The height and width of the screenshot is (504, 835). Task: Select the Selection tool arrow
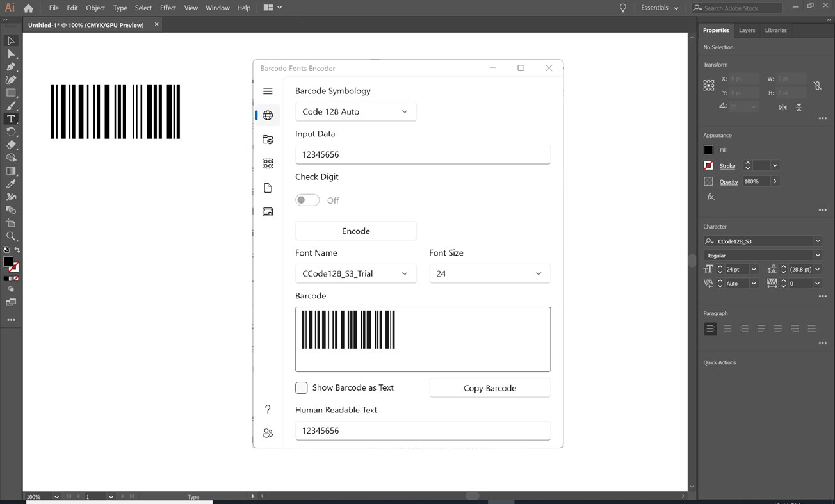[x=10, y=40]
